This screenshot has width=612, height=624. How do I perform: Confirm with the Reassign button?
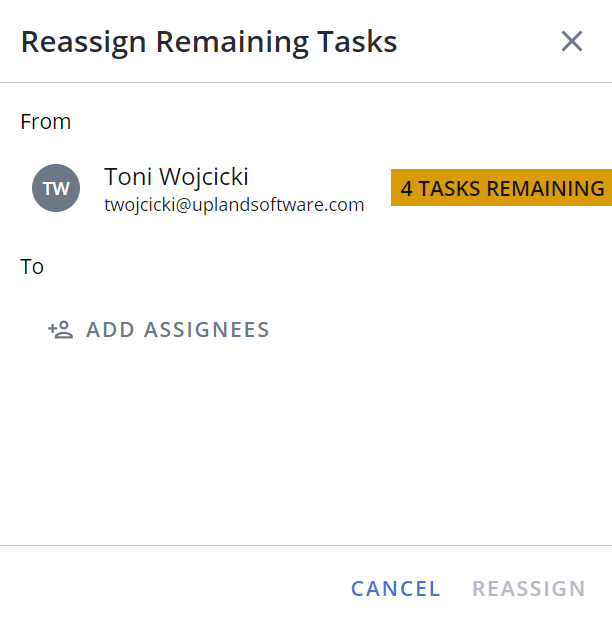[x=529, y=589]
